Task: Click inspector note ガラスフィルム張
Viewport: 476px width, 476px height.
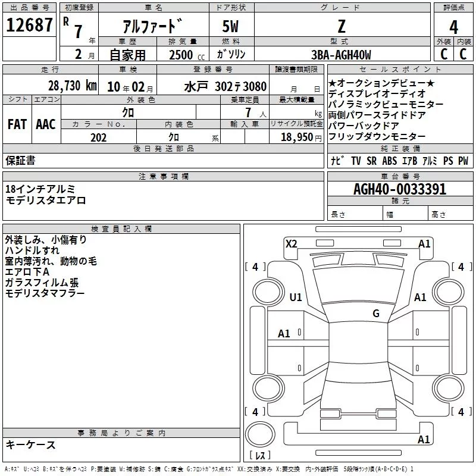Action: [x=42, y=283]
